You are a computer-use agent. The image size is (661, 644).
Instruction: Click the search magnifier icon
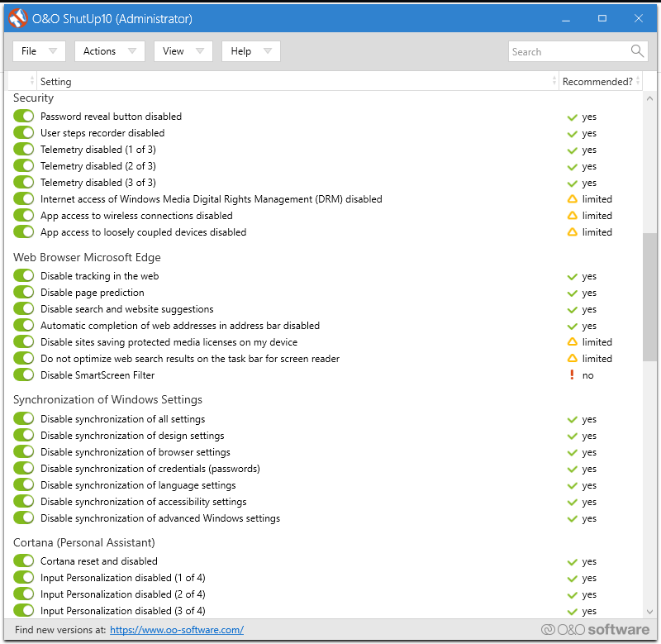(x=637, y=51)
